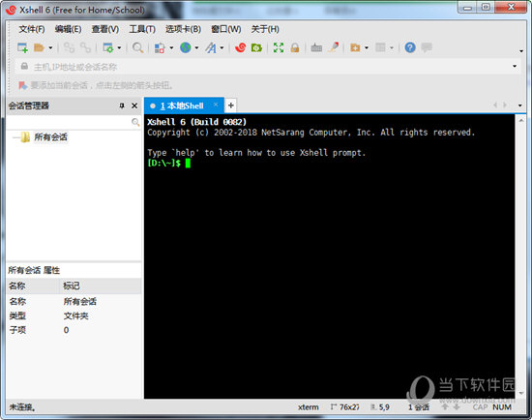The width and height of the screenshot is (532, 420).
Task: Click the xterm status bar entry
Action: [308, 407]
